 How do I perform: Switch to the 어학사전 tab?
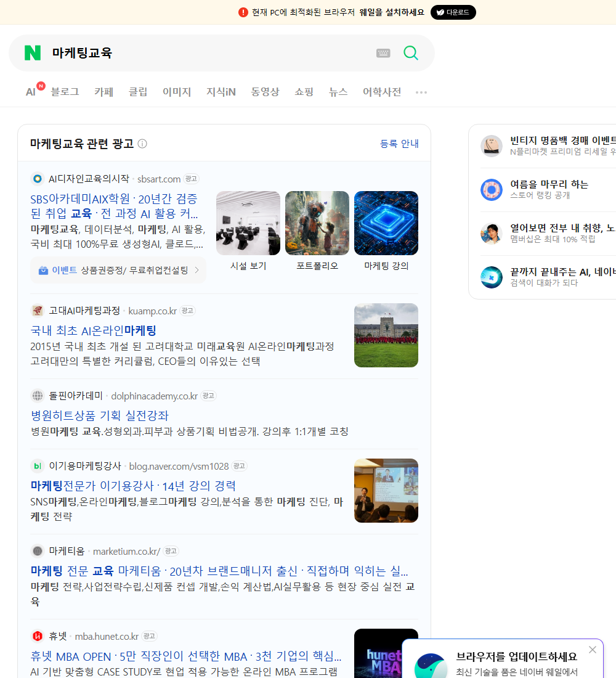point(382,92)
